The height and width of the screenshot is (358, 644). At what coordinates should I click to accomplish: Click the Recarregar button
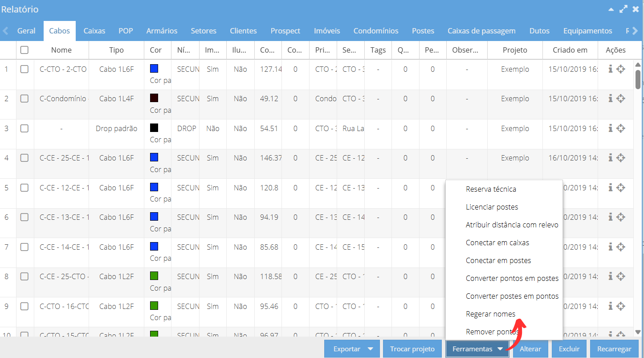pyautogui.click(x=615, y=349)
